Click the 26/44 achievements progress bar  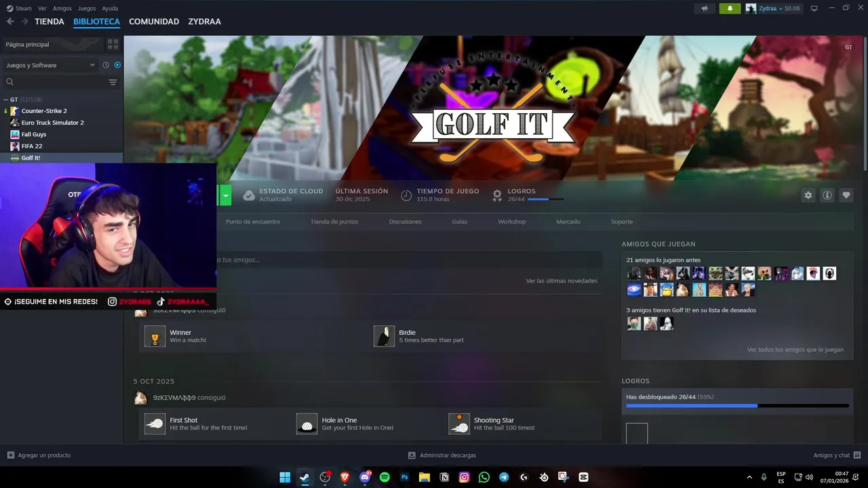coord(737,406)
